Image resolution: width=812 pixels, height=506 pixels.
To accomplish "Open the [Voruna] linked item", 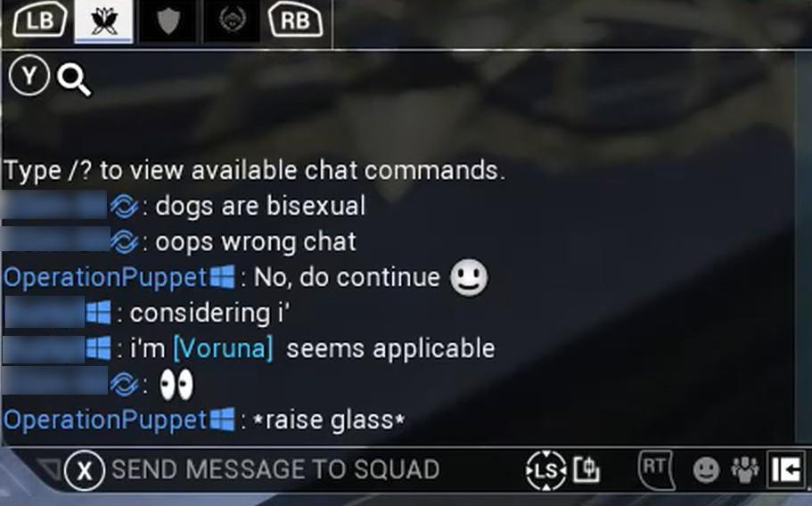I will pyautogui.click(x=223, y=348).
